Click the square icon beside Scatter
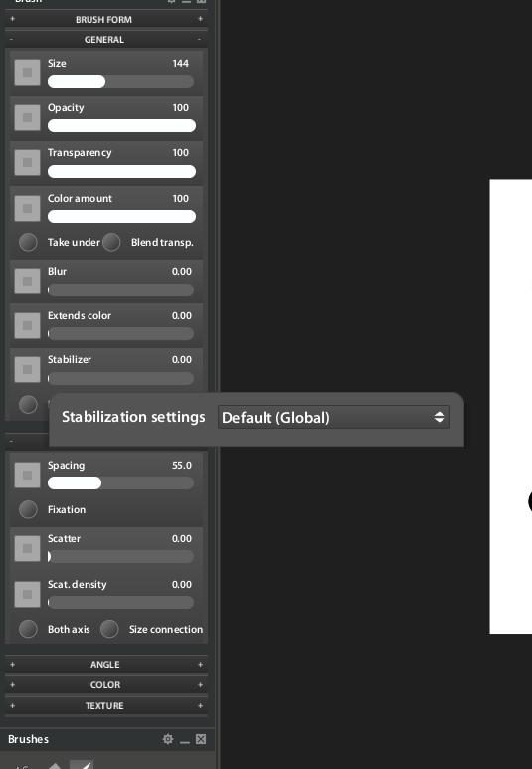Image resolution: width=532 pixels, height=769 pixels. (27, 548)
